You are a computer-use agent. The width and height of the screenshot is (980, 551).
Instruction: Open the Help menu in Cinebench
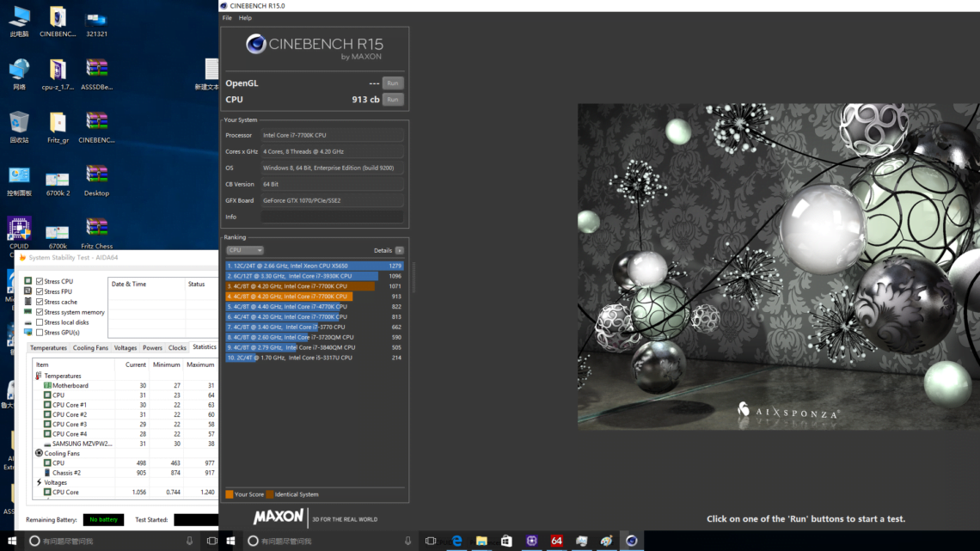point(245,17)
